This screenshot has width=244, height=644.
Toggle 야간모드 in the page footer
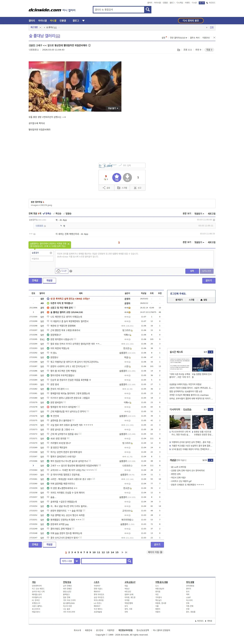199,621
